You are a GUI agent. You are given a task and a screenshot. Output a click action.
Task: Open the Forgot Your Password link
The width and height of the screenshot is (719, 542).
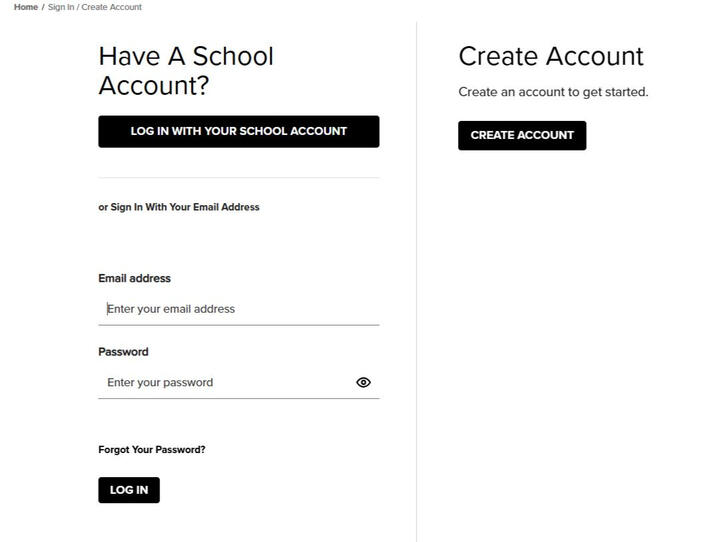[152, 449]
